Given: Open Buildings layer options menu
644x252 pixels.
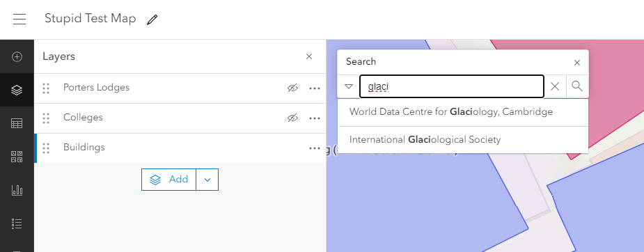Looking at the screenshot, I should point(315,148).
